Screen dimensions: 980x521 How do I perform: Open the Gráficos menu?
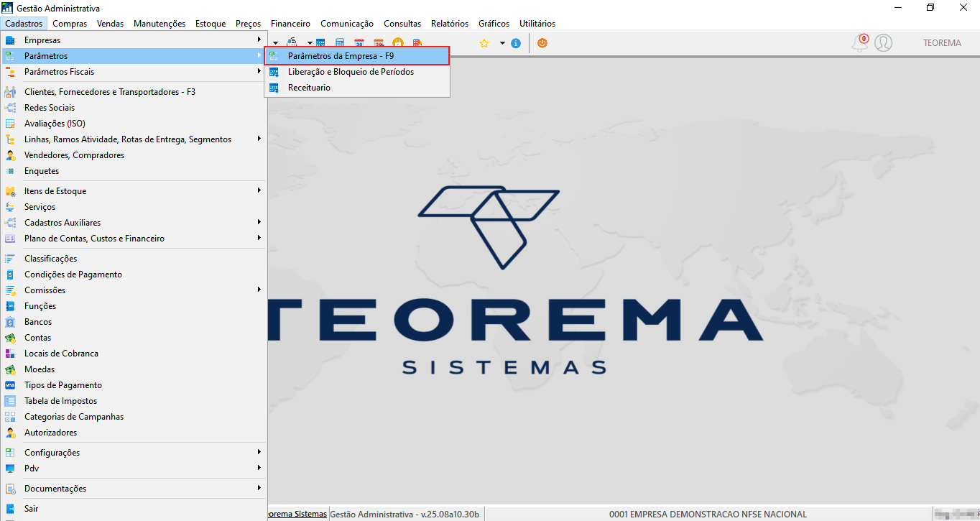coord(494,24)
